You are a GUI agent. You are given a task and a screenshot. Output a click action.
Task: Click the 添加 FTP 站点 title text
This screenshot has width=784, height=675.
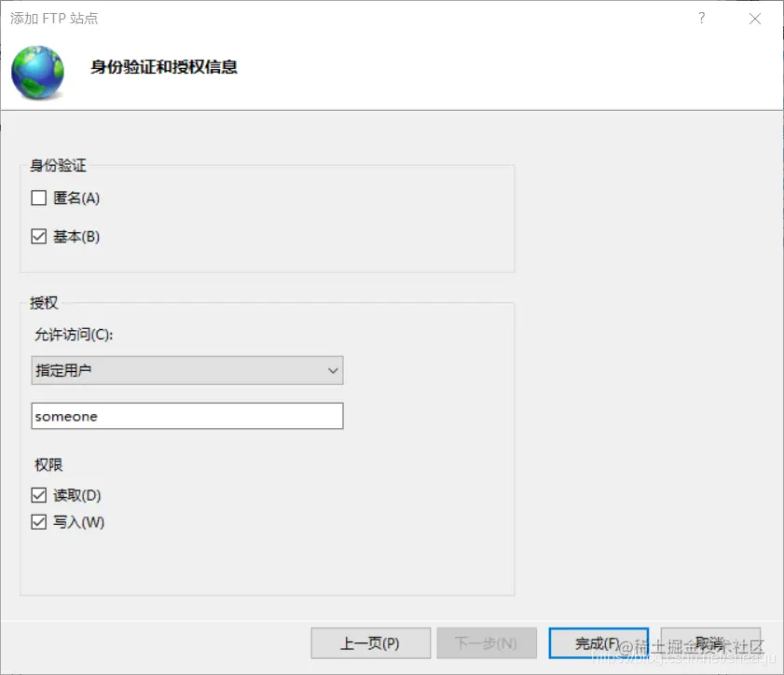[54, 19]
